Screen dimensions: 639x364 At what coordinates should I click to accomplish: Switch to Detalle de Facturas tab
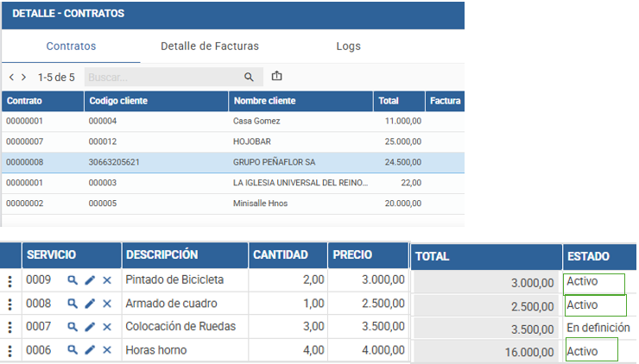tap(210, 46)
